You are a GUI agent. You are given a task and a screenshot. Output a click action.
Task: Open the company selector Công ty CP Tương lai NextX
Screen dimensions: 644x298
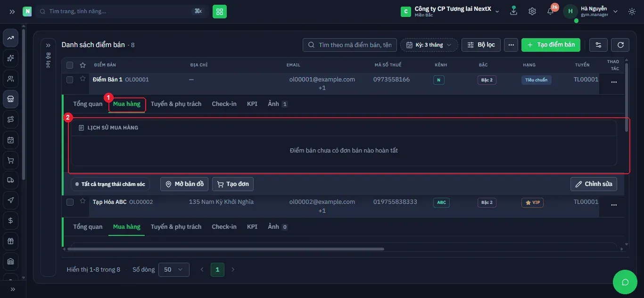tap(450, 11)
